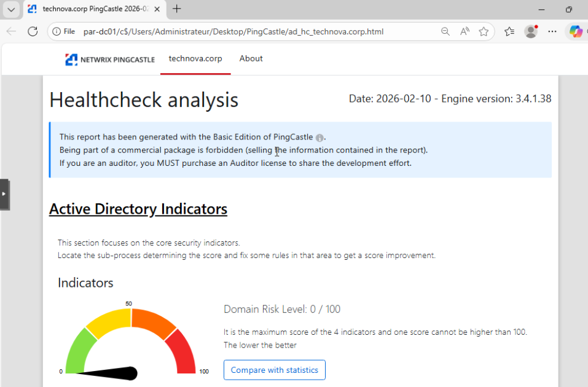Click the info icon beside Basic Edition
588x387 pixels.
(319, 138)
